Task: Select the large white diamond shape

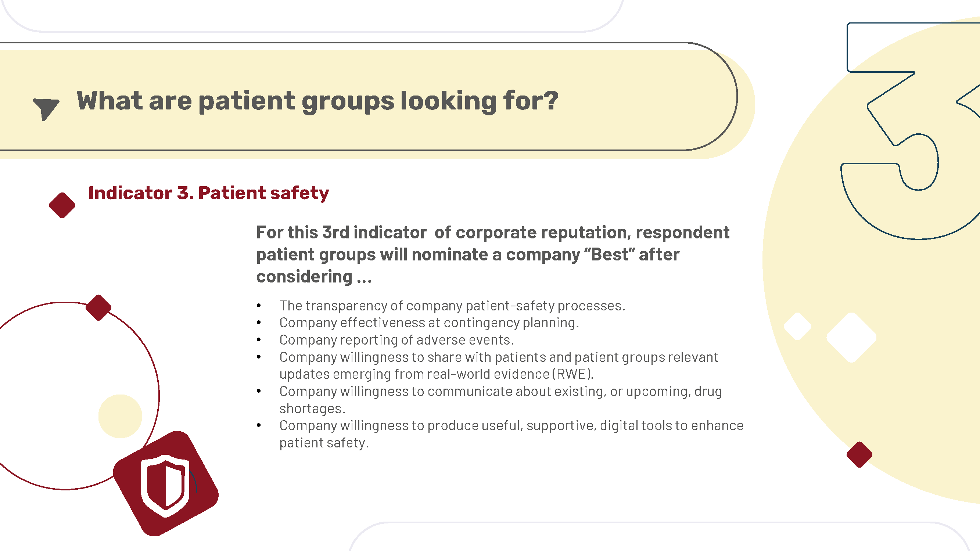Action: [x=851, y=337]
